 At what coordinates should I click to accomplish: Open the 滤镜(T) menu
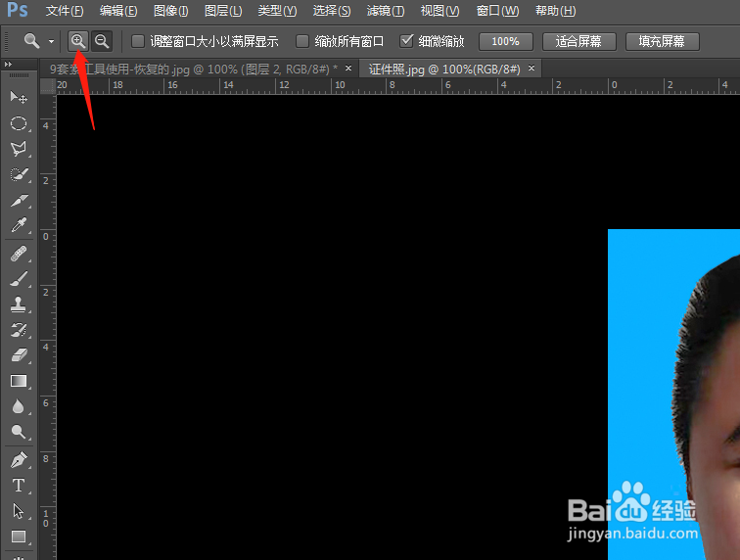[x=386, y=11]
